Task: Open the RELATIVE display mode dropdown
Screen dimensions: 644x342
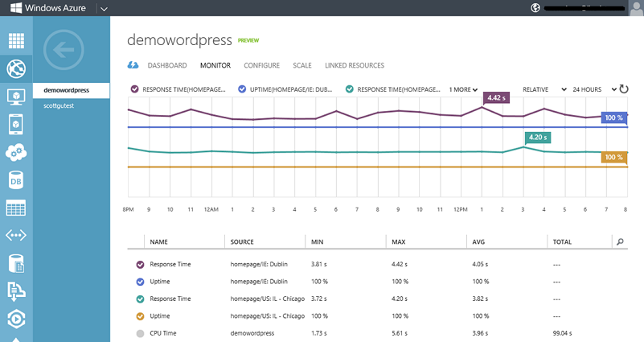Action: click(x=544, y=89)
